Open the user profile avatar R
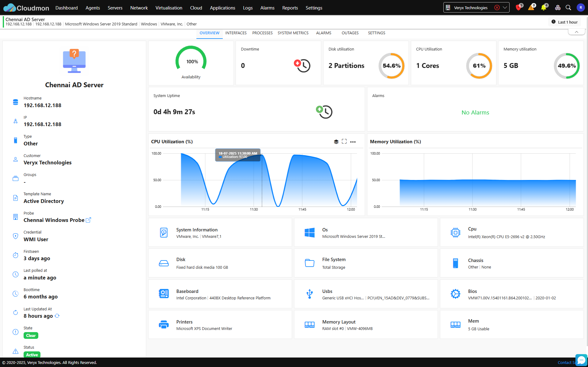 pyautogui.click(x=581, y=8)
